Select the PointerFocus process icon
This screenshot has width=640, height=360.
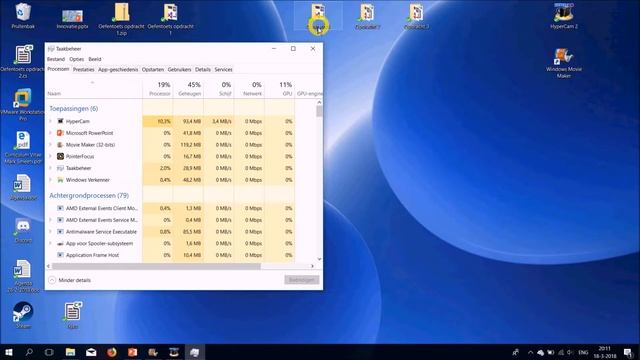60,156
